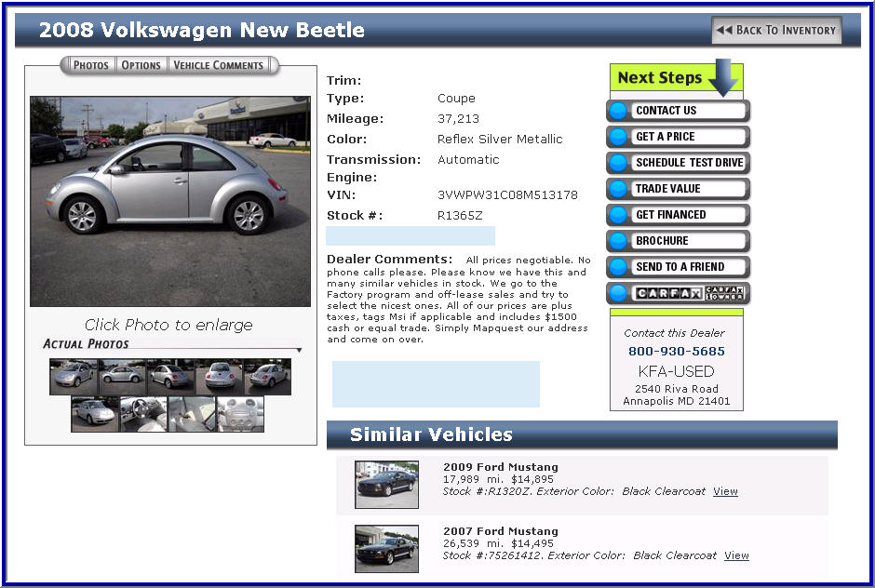Open the CARFAX 1-Owner report
The width and height of the screenshot is (875, 588).
click(x=678, y=293)
